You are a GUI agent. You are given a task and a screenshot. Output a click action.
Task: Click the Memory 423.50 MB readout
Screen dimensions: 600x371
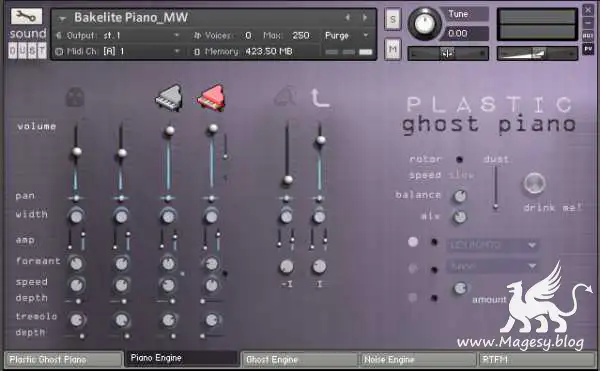click(x=269, y=51)
